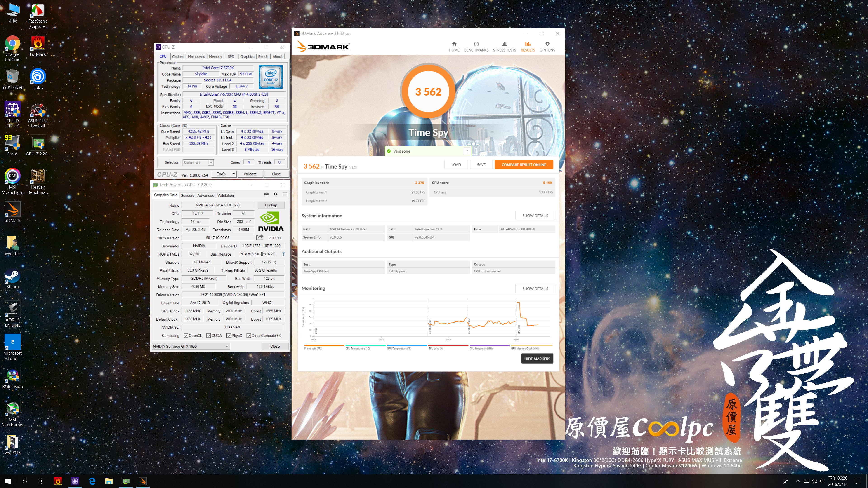Click the CPU Frequency legend color

(x=490, y=345)
